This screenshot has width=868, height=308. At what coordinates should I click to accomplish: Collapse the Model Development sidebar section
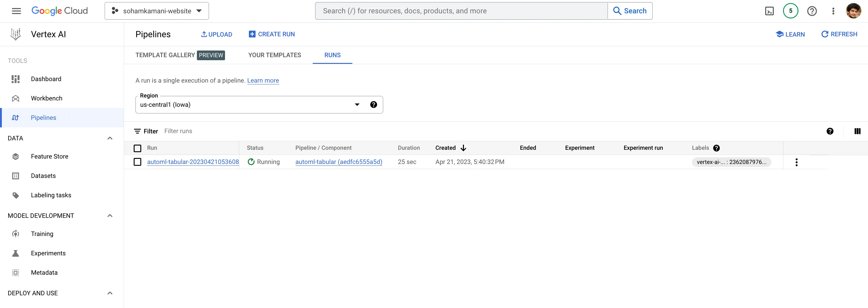pyautogui.click(x=110, y=216)
